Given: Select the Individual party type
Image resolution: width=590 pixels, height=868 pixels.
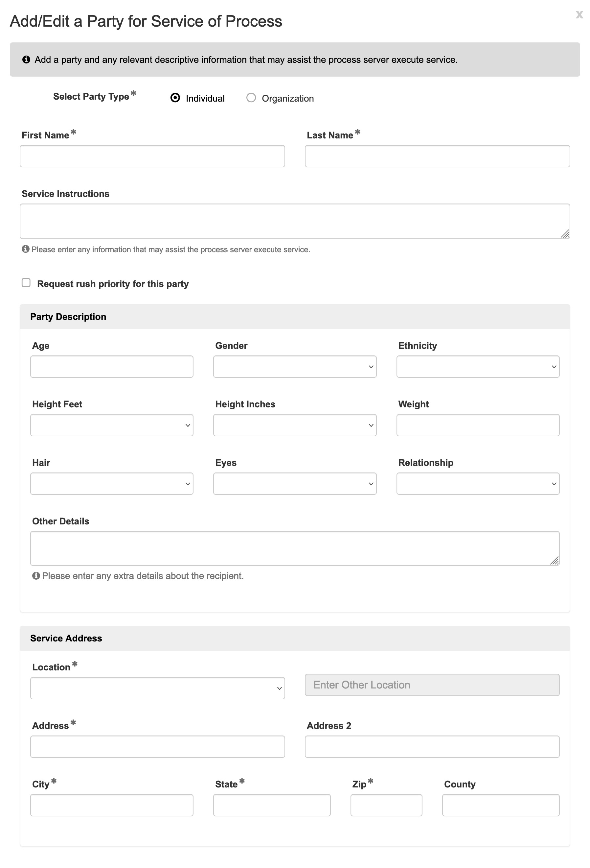Looking at the screenshot, I should click(176, 98).
